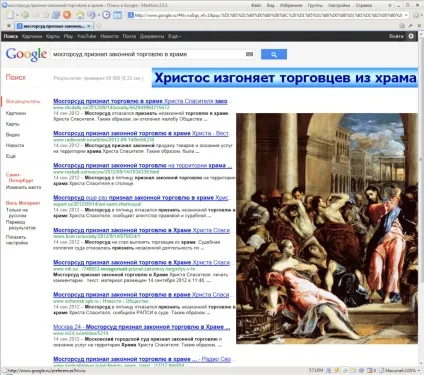424x375 pixels.
Task: Open Карты in Google top bar
Action: 53,36
